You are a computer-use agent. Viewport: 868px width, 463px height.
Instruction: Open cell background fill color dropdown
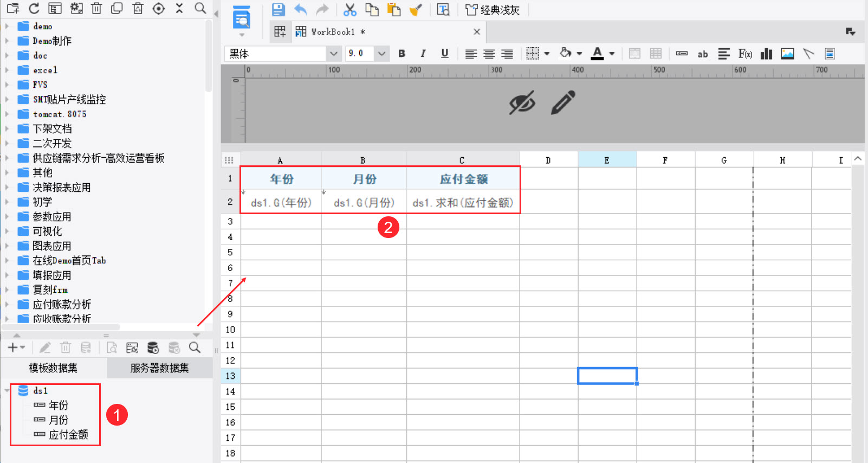[579, 53]
